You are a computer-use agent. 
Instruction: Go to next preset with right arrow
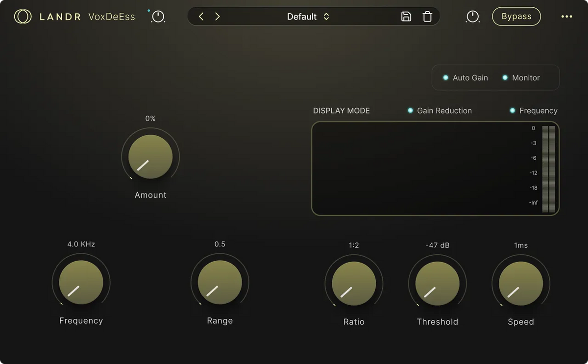tap(218, 17)
